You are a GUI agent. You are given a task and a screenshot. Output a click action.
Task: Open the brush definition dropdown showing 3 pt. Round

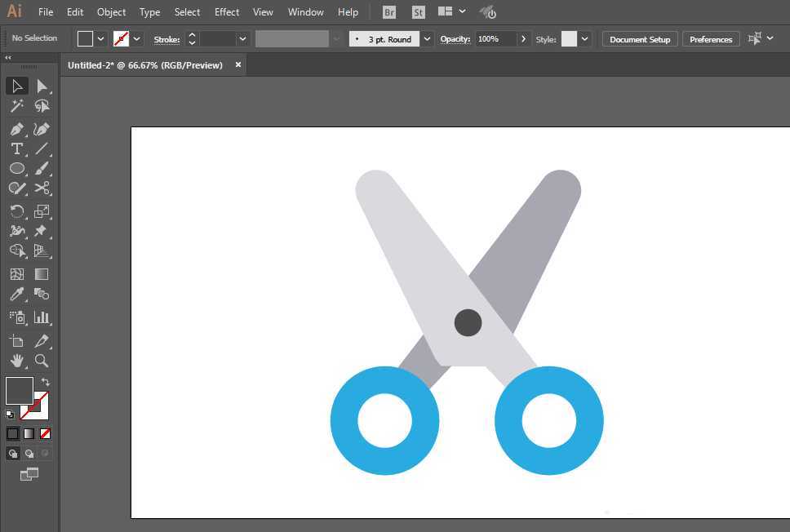[x=427, y=39]
